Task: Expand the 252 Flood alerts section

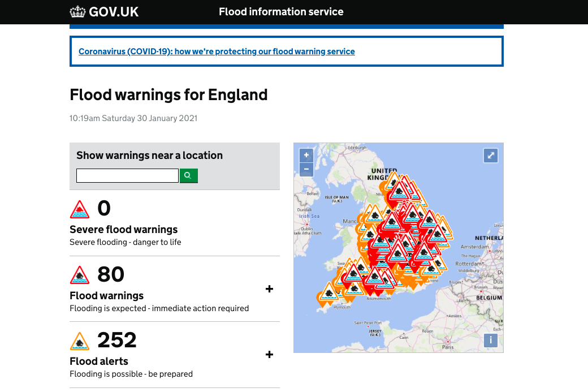Action: pos(269,355)
